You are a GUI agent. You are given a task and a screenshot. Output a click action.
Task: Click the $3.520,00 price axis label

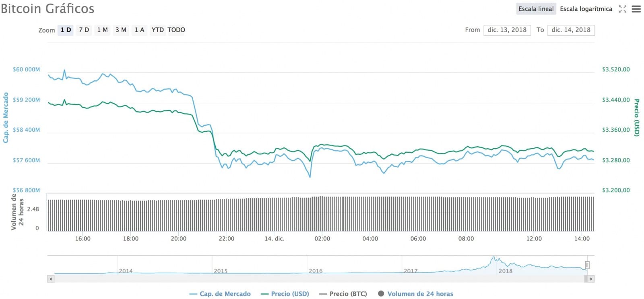[616, 70]
